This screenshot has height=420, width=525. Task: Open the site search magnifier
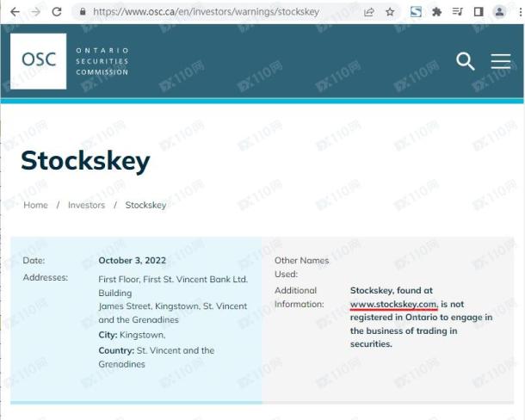click(466, 61)
